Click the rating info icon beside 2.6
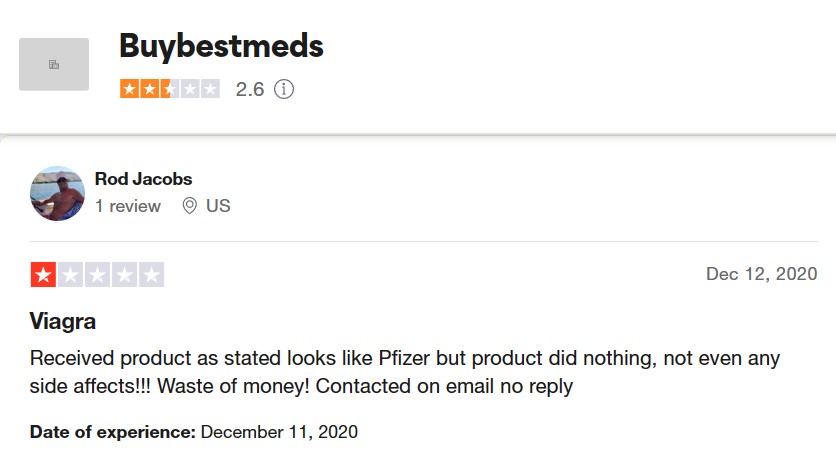Viewport: 836px width, 453px height. tap(284, 89)
